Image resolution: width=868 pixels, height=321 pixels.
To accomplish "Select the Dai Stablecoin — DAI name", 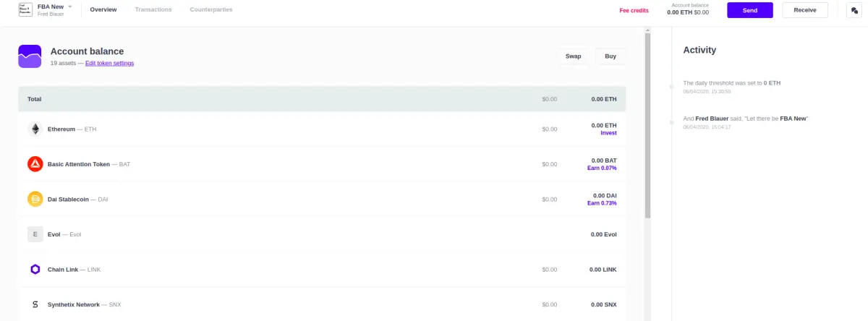I will click(x=77, y=200).
